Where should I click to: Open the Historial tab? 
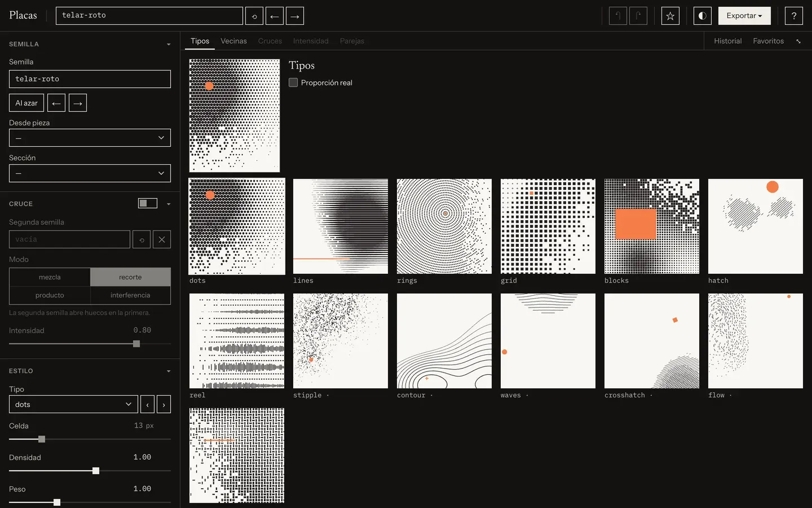tap(728, 41)
